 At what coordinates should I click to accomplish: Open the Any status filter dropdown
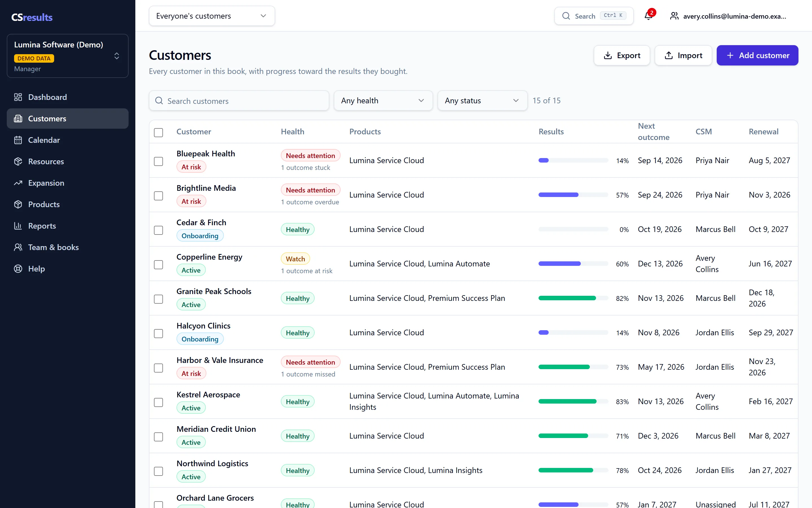tap(482, 100)
